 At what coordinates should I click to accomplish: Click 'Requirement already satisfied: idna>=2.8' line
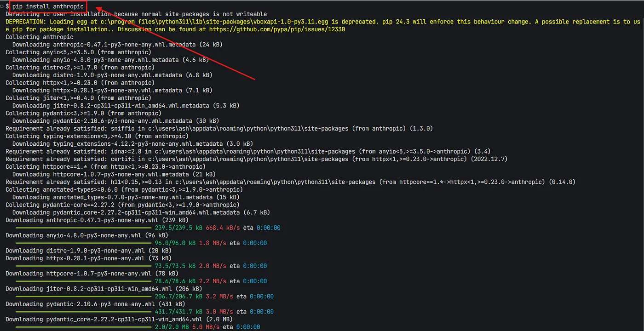(248, 151)
